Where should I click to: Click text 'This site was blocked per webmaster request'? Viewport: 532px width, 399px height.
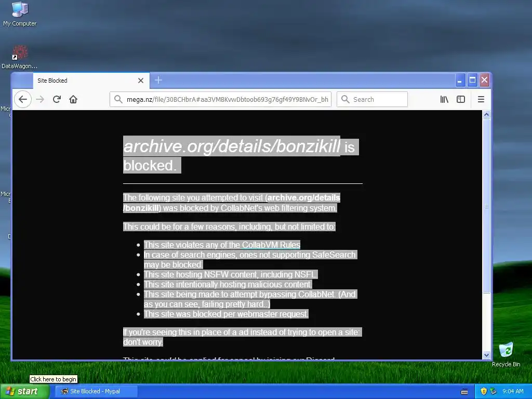coord(226,314)
